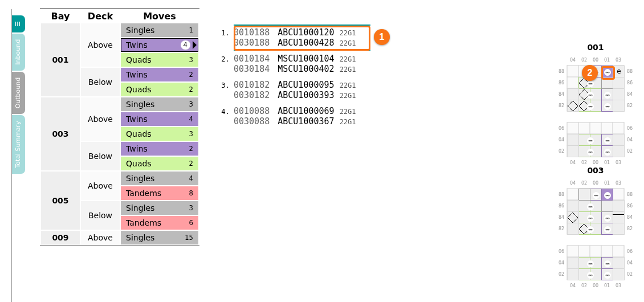Viewport: 644px width, 302px height.
Task: Click the diamond in bay 001 tier 82 row 04
Action: click(573, 106)
